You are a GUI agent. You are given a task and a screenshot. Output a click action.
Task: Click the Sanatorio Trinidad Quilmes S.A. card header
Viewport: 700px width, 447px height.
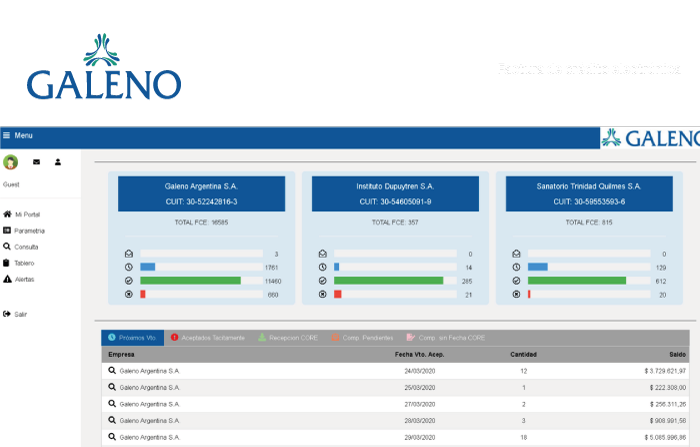(x=589, y=194)
